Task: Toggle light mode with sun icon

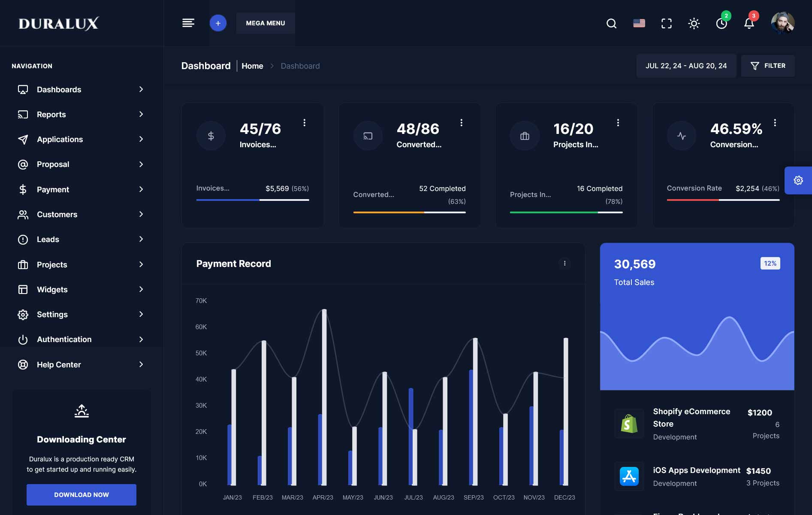Action: (x=694, y=23)
